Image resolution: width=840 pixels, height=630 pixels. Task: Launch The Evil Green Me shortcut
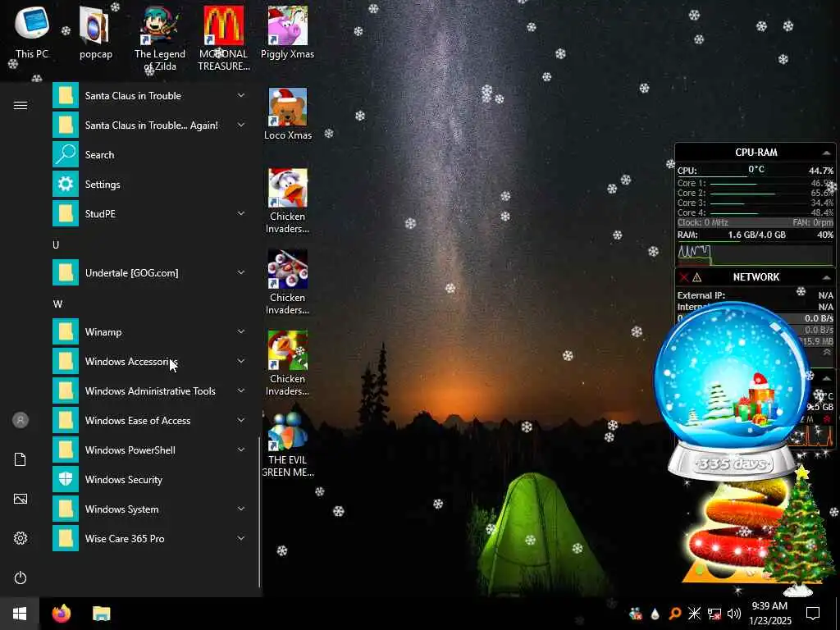pyautogui.click(x=288, y=445)
